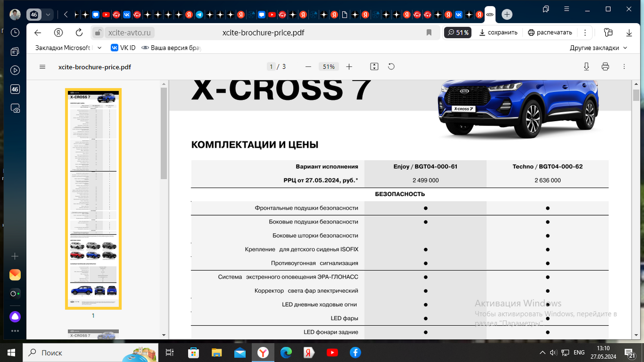Open the sidebar screenshot camera icon
This screenshot has width=644, height=362.
click(15, 109)
